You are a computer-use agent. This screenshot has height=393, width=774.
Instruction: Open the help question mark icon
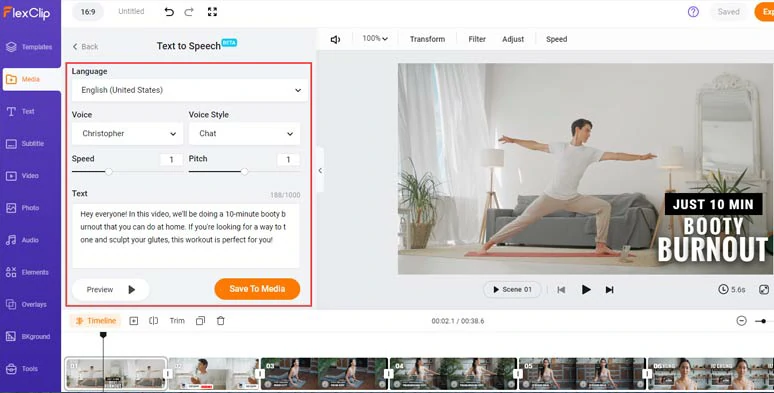[x=693, y=12]
